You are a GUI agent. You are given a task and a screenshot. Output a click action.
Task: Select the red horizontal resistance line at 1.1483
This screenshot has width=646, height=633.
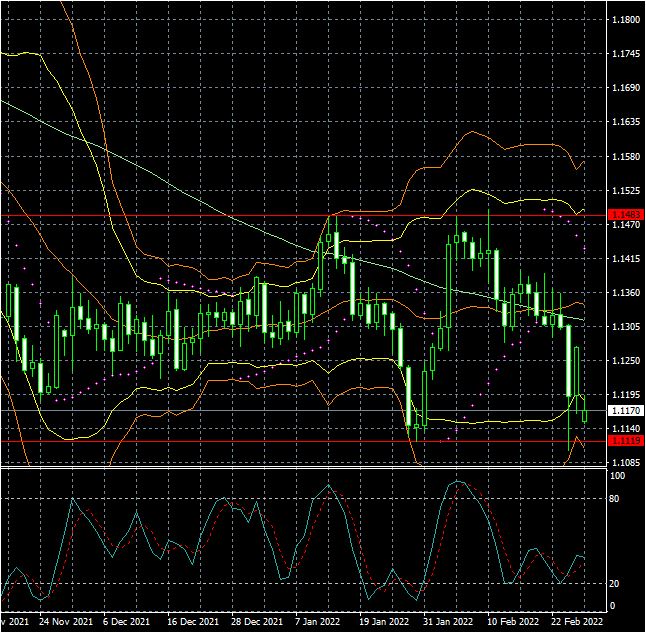[304, 215]
